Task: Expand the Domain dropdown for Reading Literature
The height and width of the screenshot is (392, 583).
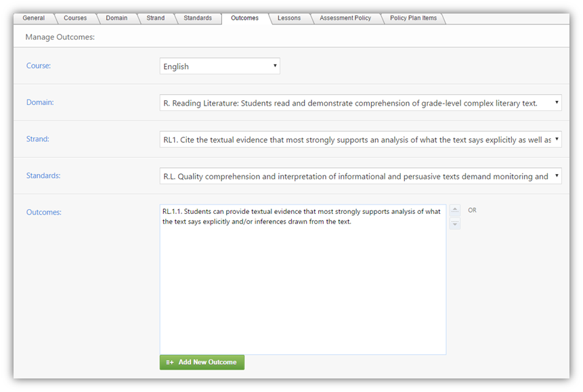Action: (360, 103)
